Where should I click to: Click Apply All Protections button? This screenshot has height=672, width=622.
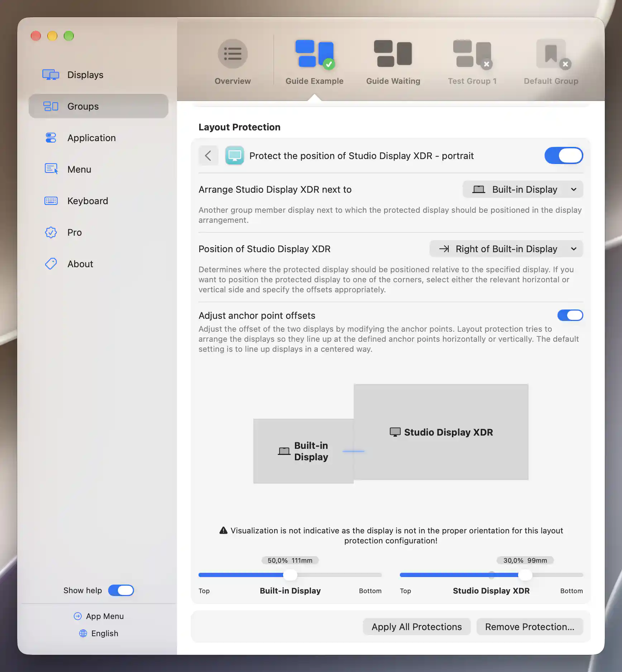point(417,627)
